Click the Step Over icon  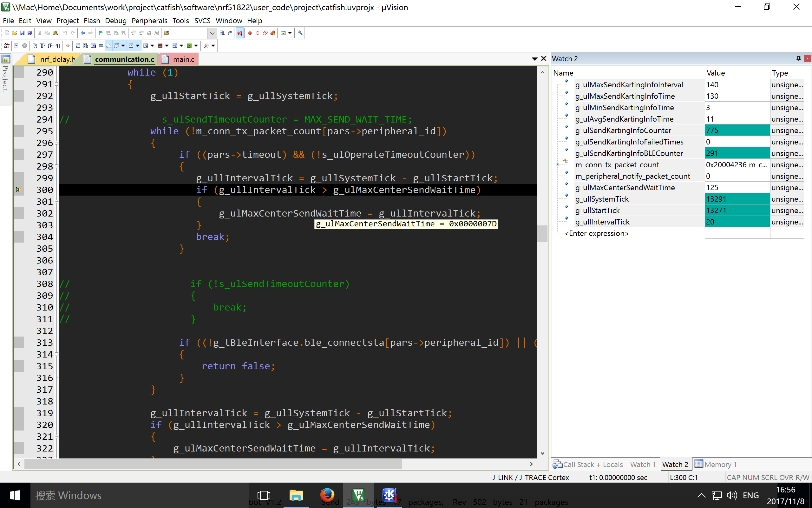(x=43, y=46)
